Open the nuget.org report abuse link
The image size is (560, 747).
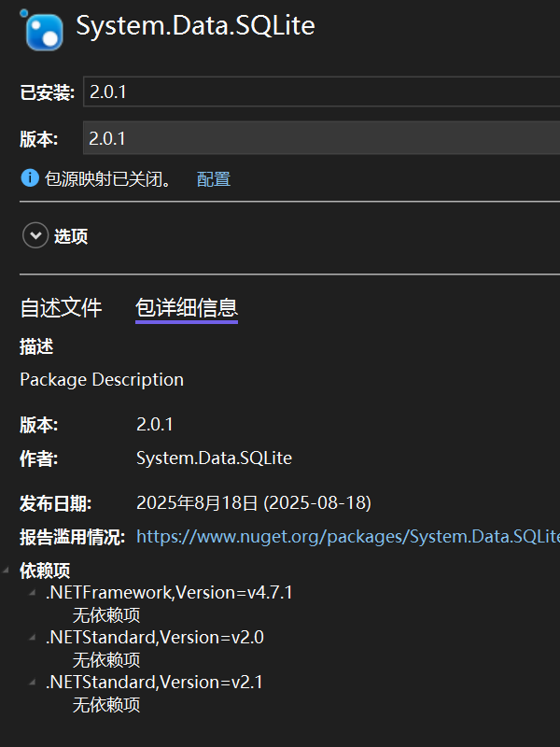pos(348,536)
